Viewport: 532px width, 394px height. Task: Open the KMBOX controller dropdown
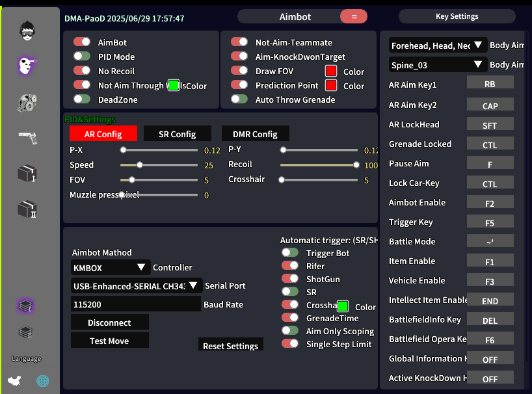click(111, 267)
